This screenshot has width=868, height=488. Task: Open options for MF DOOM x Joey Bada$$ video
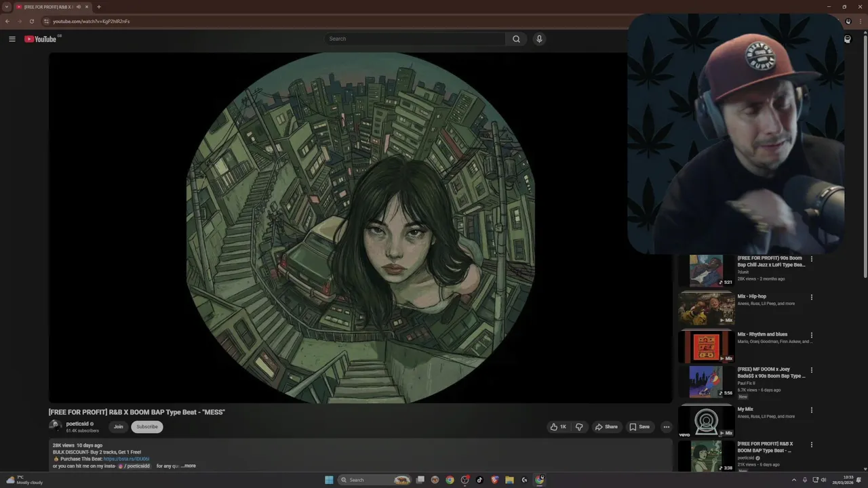click(x=811, y=370)
